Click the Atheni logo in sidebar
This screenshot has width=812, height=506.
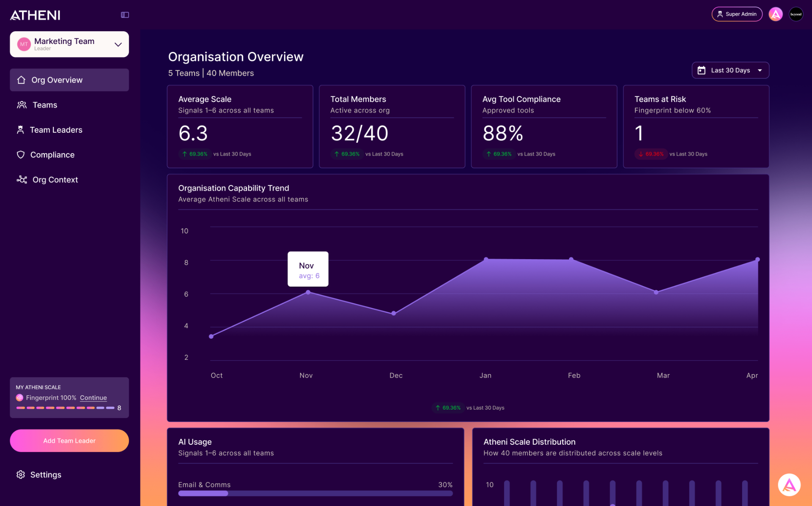(35, 15)
